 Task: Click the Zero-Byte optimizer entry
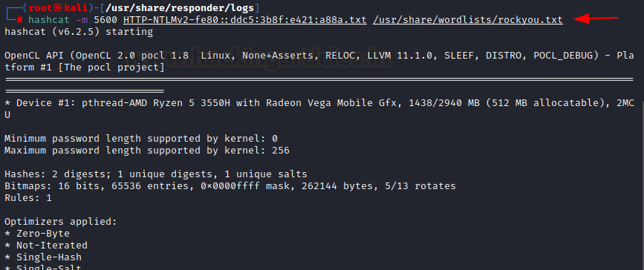pyautogui.click(x=37, y=234)
